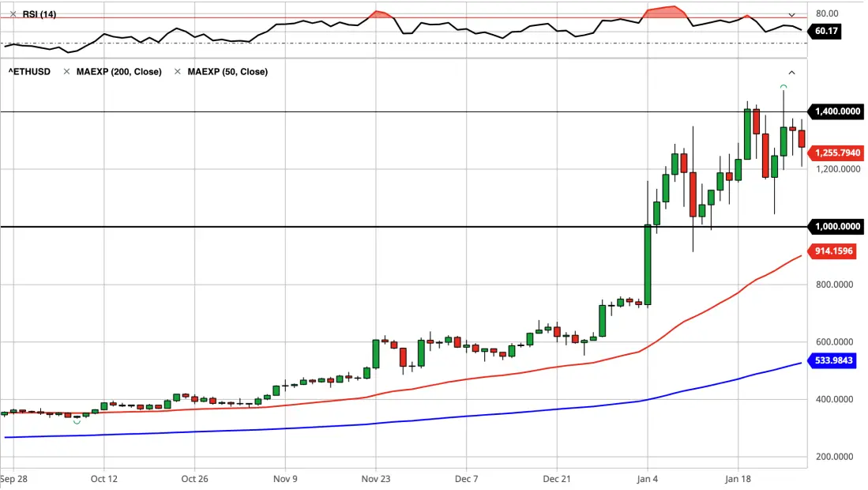Click the Oct 26 date label

click(195, 479)
